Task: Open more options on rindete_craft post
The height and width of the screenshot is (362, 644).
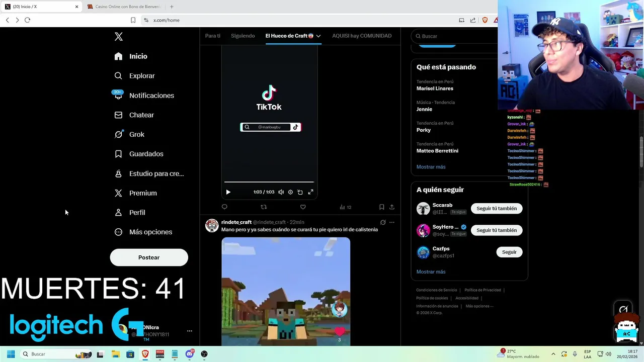Action: pyautogui.click(x=392, y=222)
